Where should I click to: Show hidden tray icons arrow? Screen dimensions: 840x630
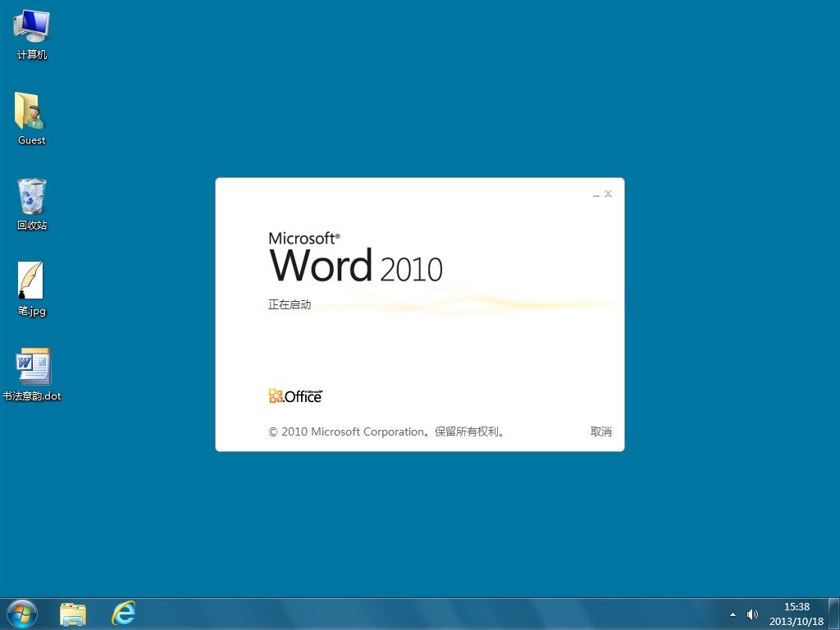coord(733,614)
